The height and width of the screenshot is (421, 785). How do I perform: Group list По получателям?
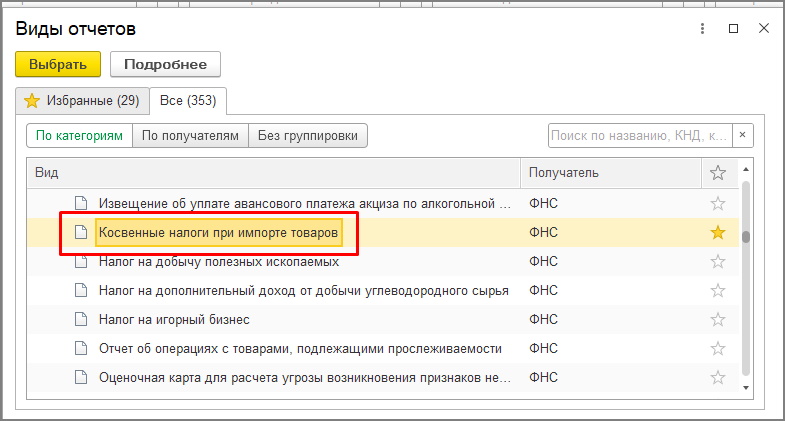190,136
